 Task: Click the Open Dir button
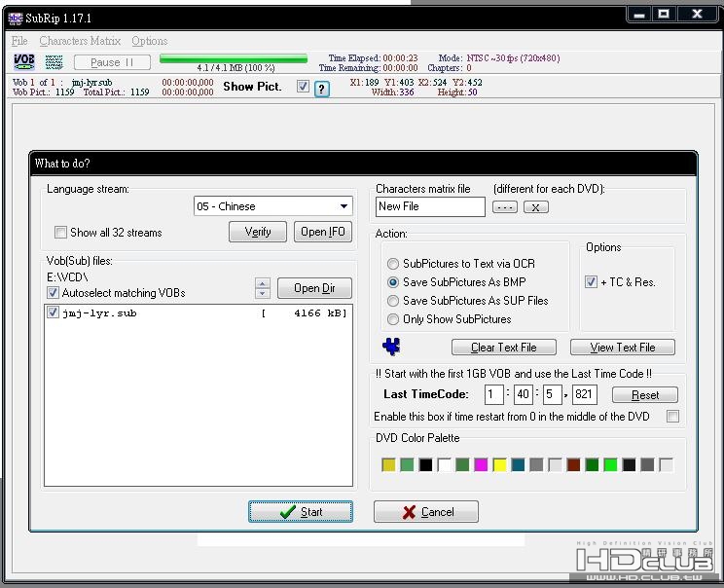314,288
